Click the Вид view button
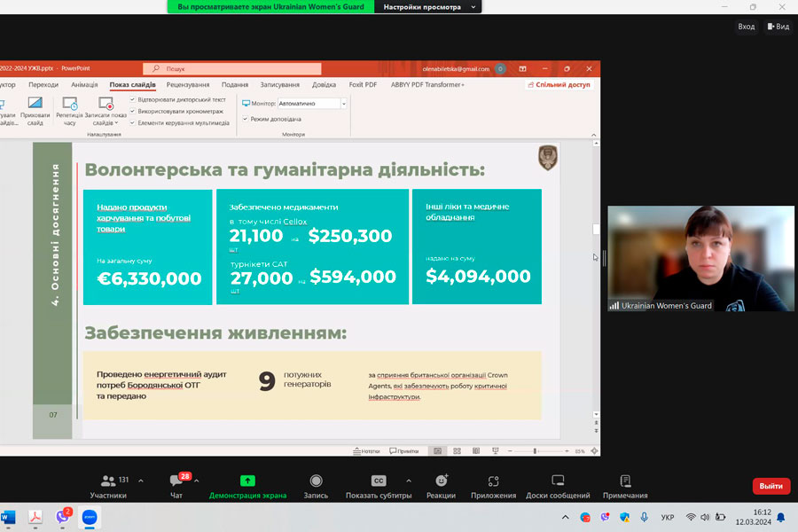The width and height of the screenshot is (798, 532). (x=778, y=27)
